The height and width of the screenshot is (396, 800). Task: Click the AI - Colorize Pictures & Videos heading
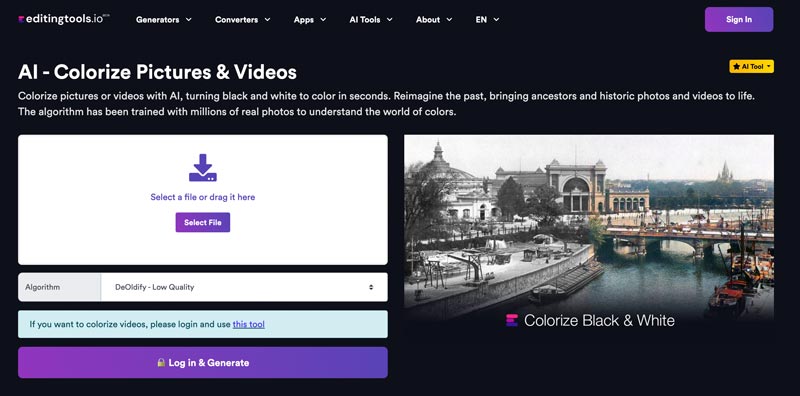coord(157,72)
